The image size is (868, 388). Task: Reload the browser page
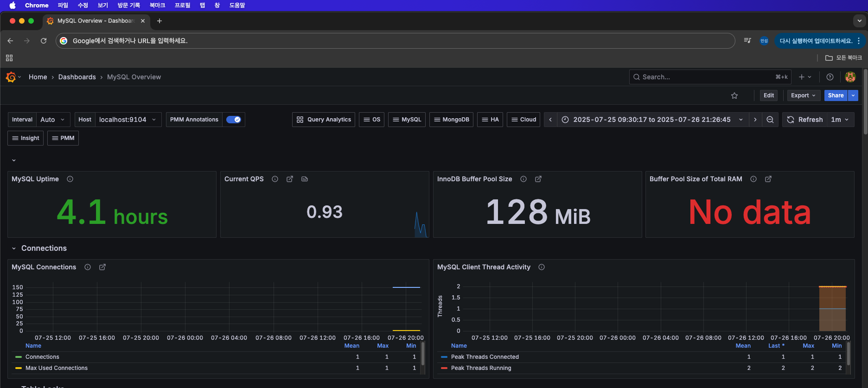pos(44,41)
